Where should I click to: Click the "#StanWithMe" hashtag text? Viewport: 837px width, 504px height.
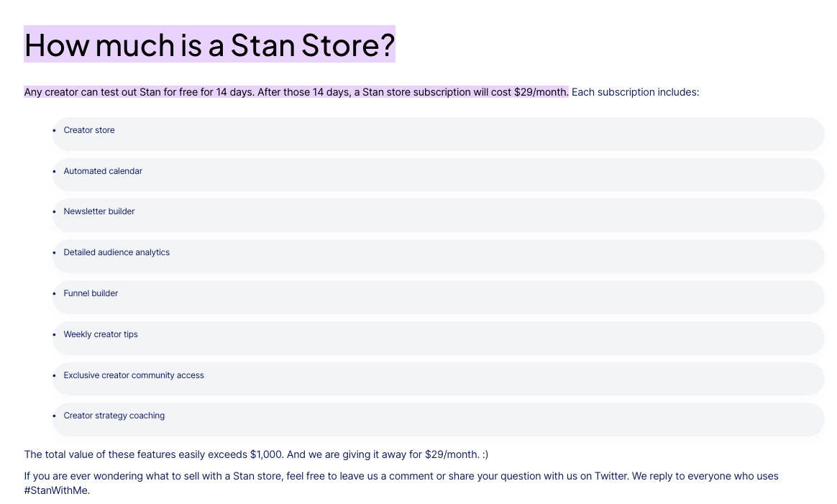(x=57, y=490)
